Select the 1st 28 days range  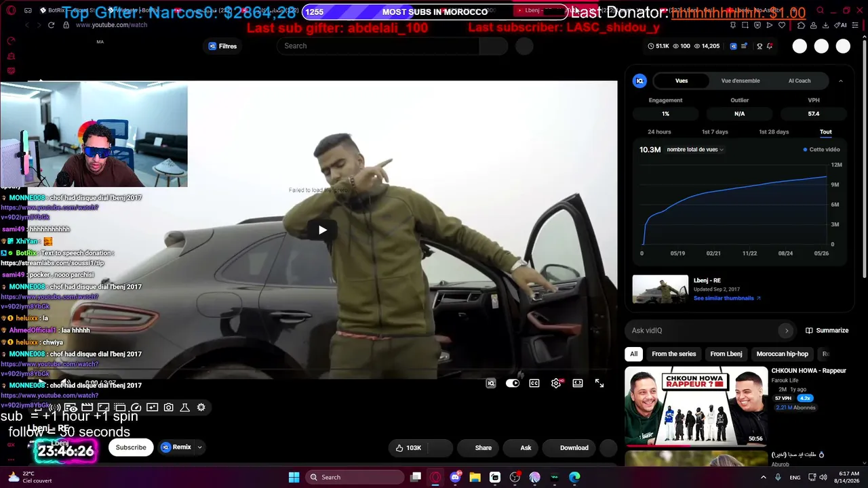pos(774,131)
